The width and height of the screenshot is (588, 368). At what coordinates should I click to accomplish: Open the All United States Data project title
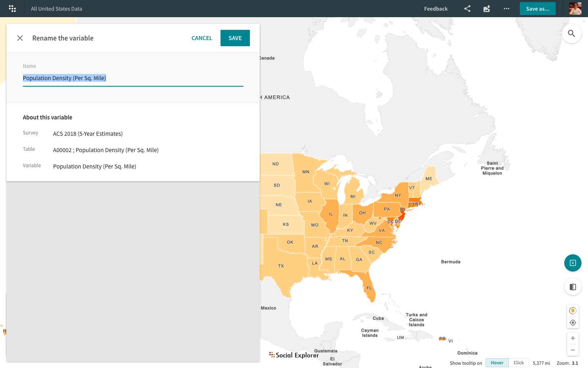56,8
